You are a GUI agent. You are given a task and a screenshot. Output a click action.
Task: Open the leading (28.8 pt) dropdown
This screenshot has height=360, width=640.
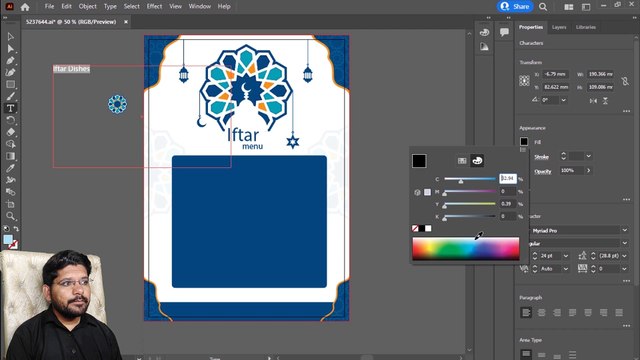625,256
